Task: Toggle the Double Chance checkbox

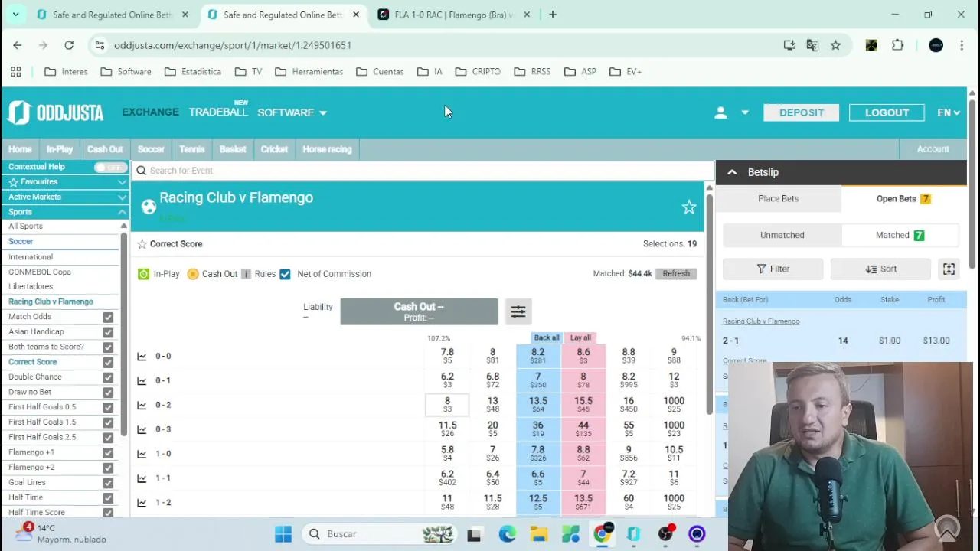Action: (x=108, y=377)
